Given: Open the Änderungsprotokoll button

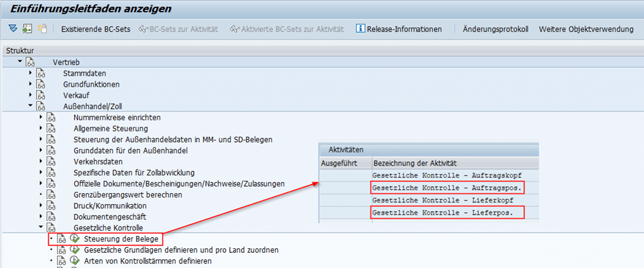Looking at the screenshot, I should 495,29.
